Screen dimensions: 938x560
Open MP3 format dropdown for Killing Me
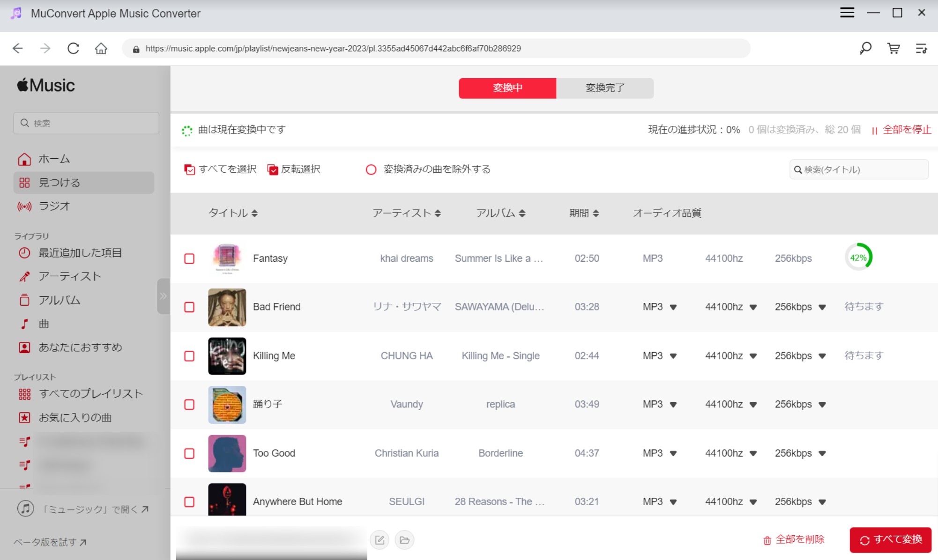coord(660,356)
